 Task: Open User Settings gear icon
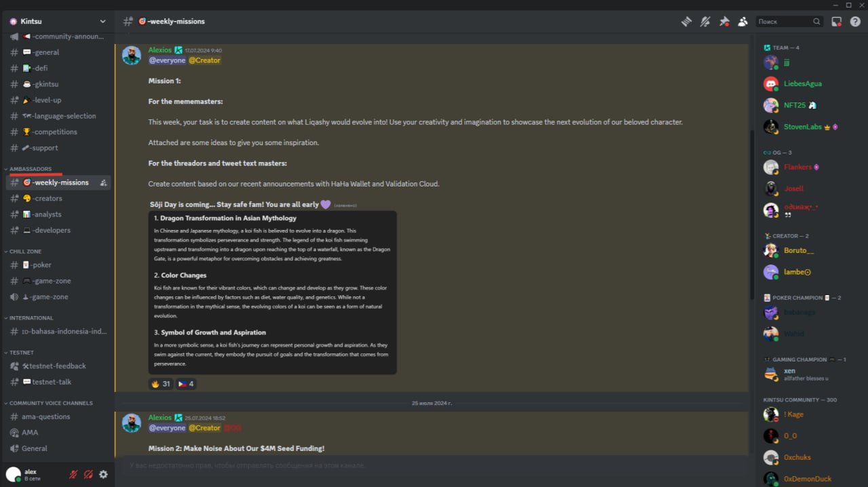(103, 475)
